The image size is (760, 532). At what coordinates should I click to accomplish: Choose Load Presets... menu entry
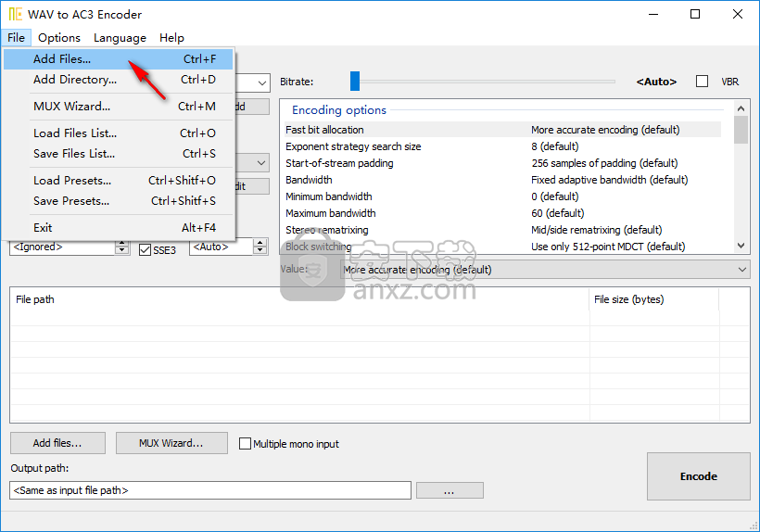119,180
